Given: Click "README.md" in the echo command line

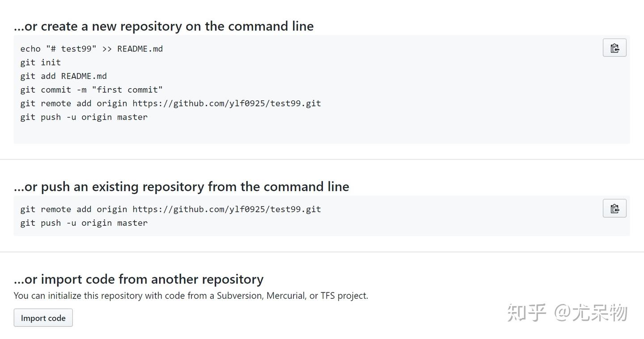Looking at the screenshot, I should pos(140,49).
